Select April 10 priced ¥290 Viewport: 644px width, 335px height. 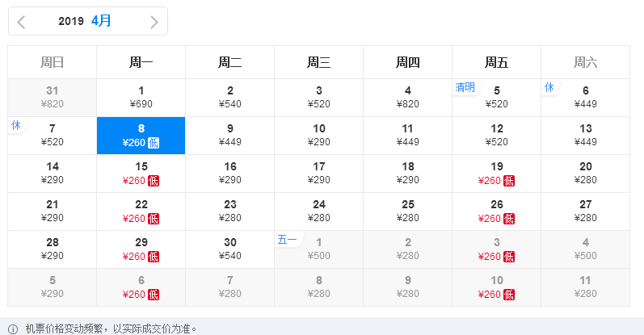click(x=318, y=136)
